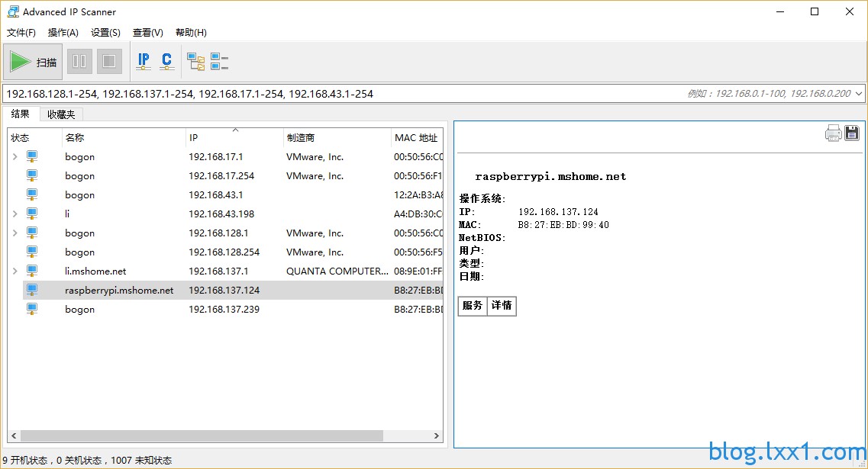Click the raspberrypi.mshome.net heading in details pane

pos(550,176)
